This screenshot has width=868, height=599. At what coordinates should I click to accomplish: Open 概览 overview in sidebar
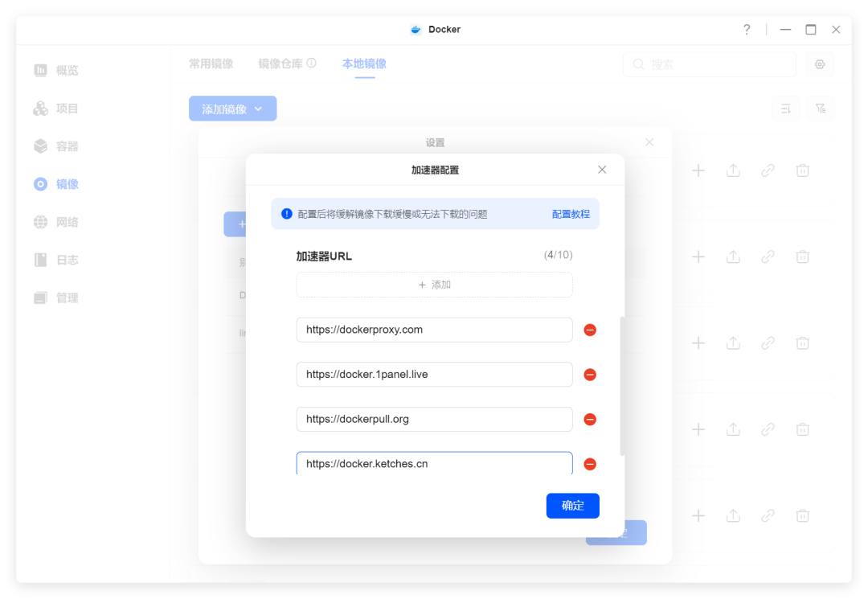point(56,70)
